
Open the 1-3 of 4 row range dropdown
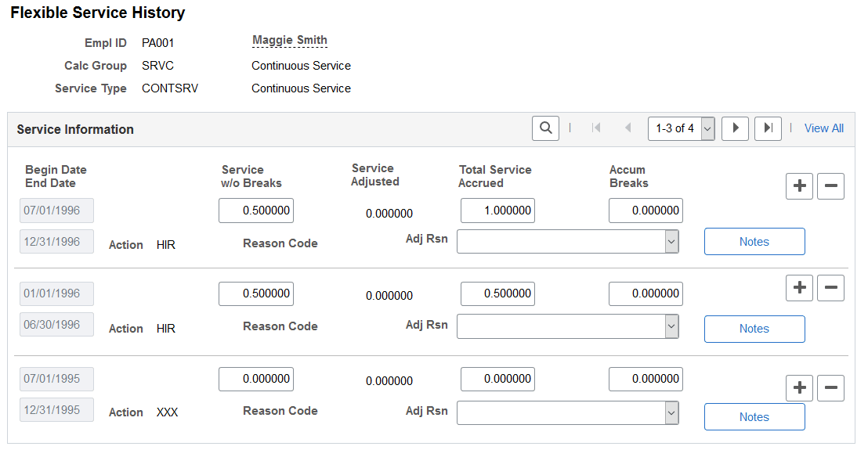[682, 128]
